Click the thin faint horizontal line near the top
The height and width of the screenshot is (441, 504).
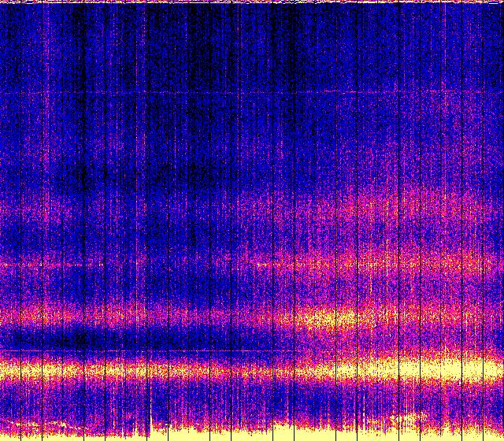236,94
